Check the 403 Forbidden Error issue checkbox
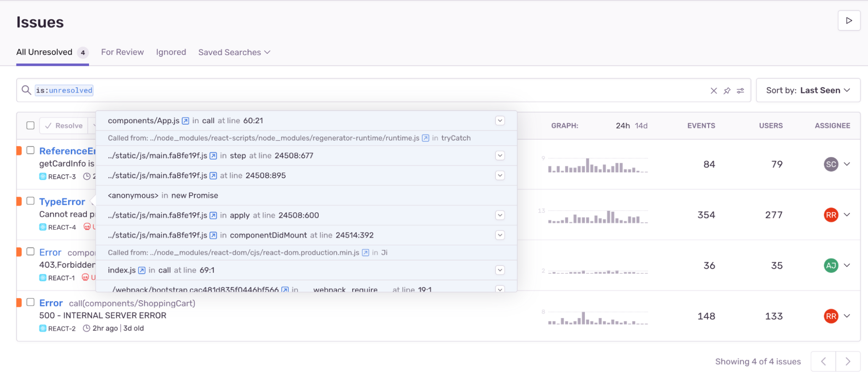 (30, 252)
